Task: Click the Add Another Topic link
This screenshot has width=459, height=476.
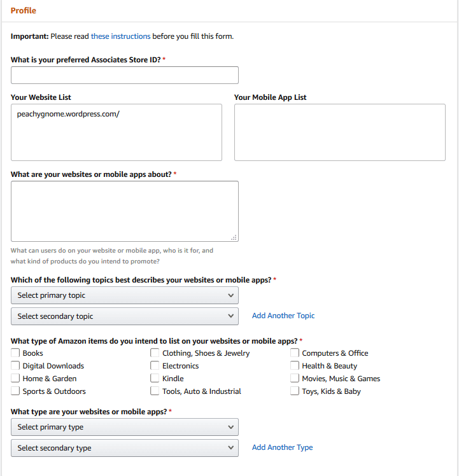Action: [x=283, y=316]
